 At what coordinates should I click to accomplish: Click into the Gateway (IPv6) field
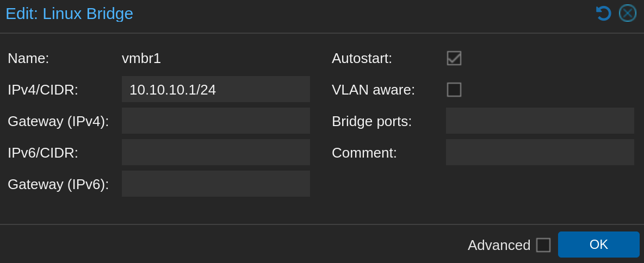[215, 184]
